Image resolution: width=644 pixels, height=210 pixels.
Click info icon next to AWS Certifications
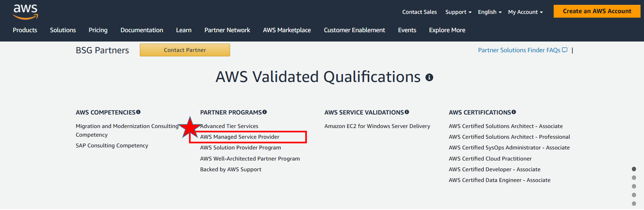[x=514, y=112]
